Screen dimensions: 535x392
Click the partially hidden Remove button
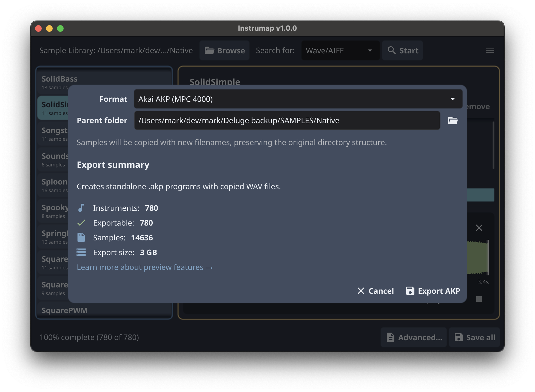(478, 106)
